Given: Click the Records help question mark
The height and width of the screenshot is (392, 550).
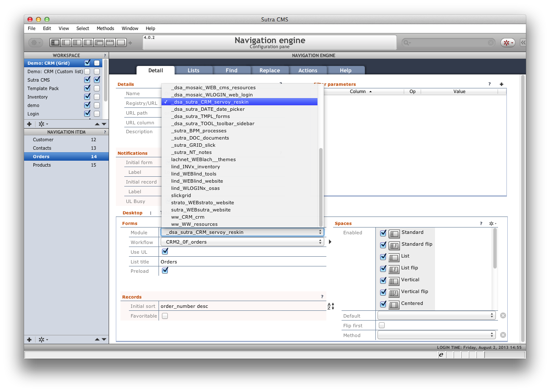Looking at the screenshot, I should (x=322, y=297).
